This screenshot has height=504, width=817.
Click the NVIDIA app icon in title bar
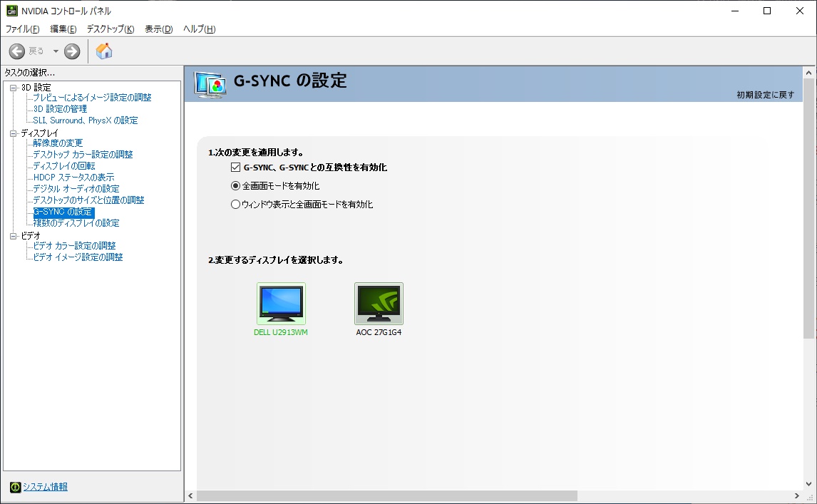pos(11,11)
